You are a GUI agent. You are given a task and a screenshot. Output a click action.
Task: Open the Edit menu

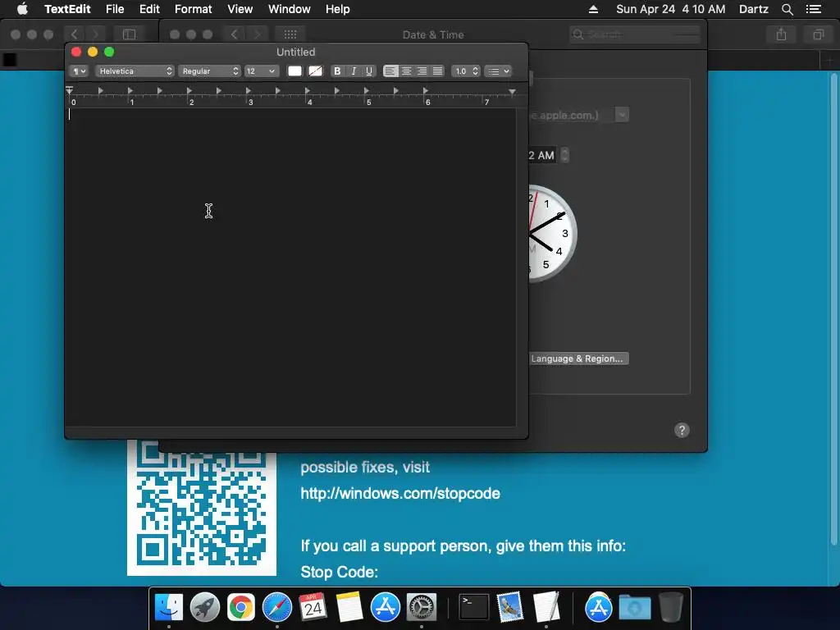click(x=149, y=9)
